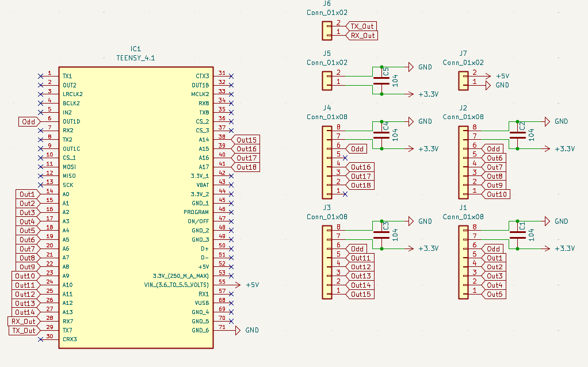Image resolution: width=588 pixels, height=367 pixels.
Task: Click the VUSB pin name on IC1
Action: pos(202,303)
